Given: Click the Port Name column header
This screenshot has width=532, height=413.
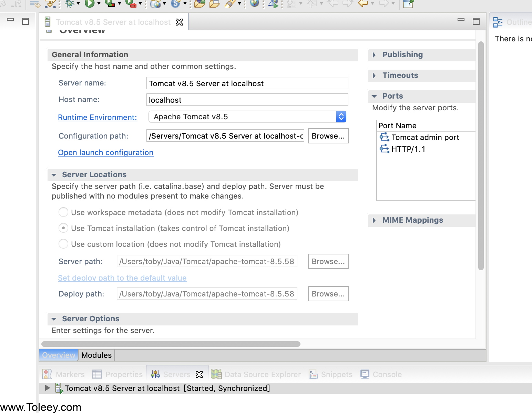Looking at the screenshot, I should (427, 125).
